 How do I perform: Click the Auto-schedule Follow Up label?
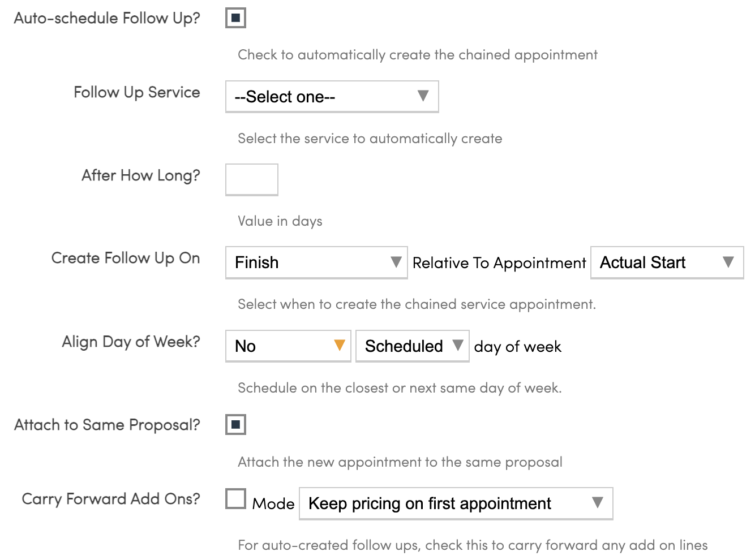(x=107, y=18)
